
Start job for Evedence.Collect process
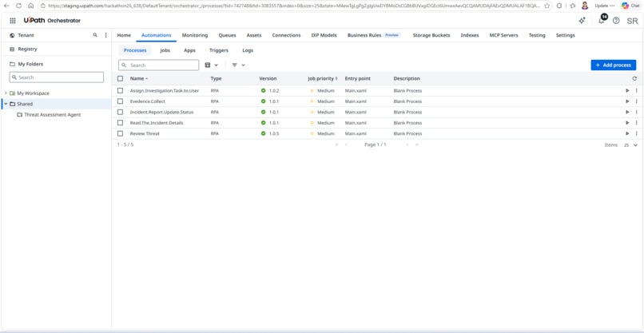point(627,101)
